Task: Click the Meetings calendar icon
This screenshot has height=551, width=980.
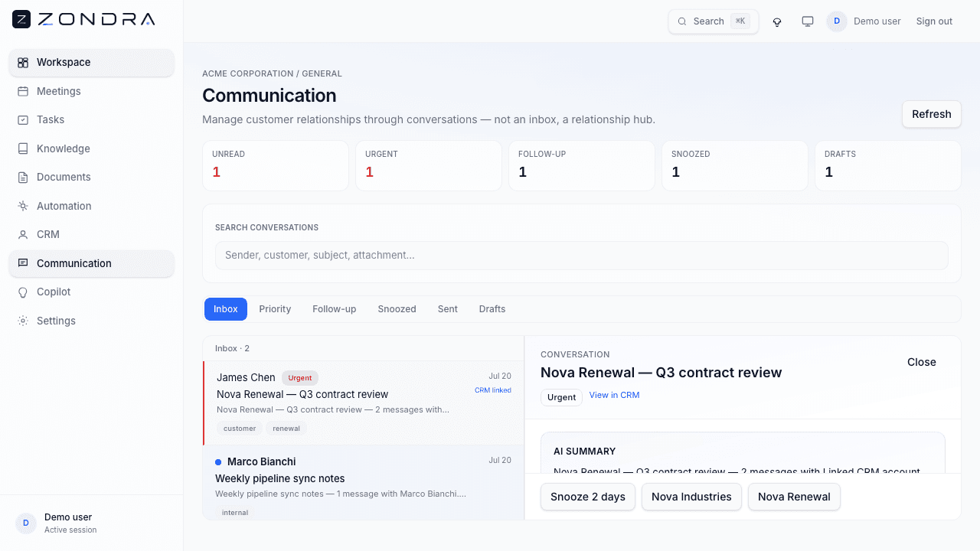Action: click(x=23, y=91)
